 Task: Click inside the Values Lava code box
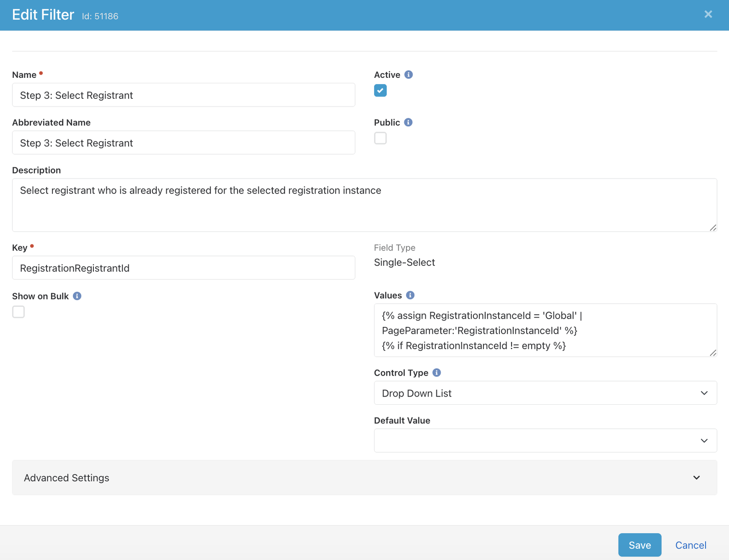545,330
